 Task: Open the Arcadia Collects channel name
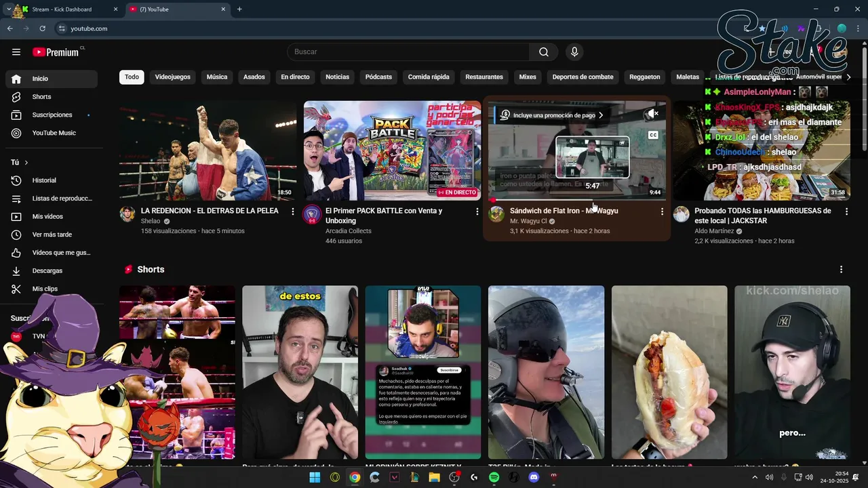[348, 231]
